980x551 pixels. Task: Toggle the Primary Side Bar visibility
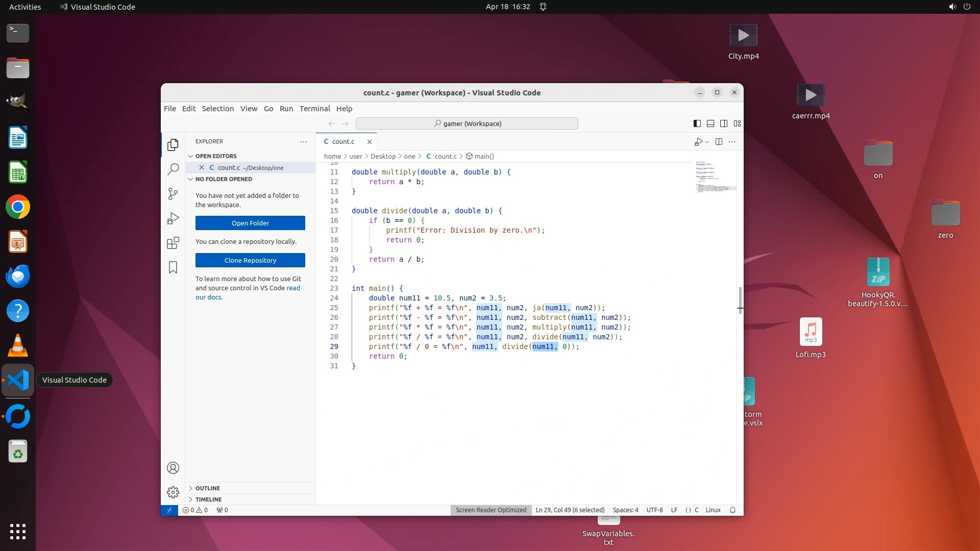697,123
